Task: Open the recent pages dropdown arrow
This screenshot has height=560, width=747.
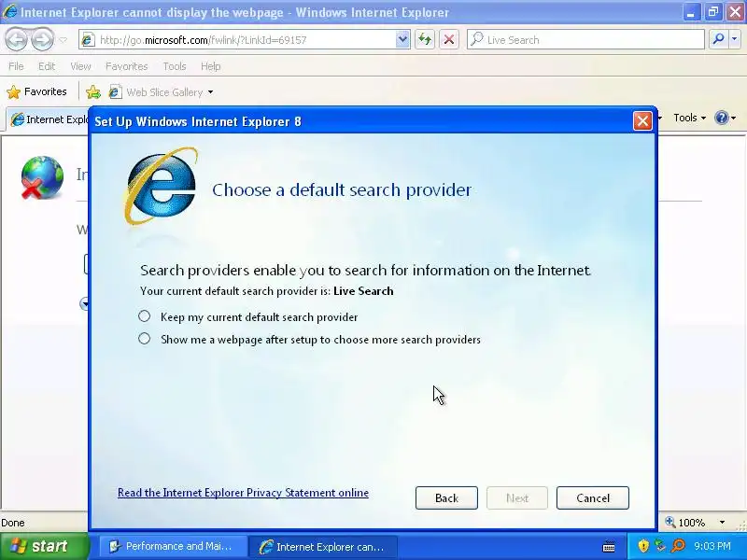Action: pos(63,40)
